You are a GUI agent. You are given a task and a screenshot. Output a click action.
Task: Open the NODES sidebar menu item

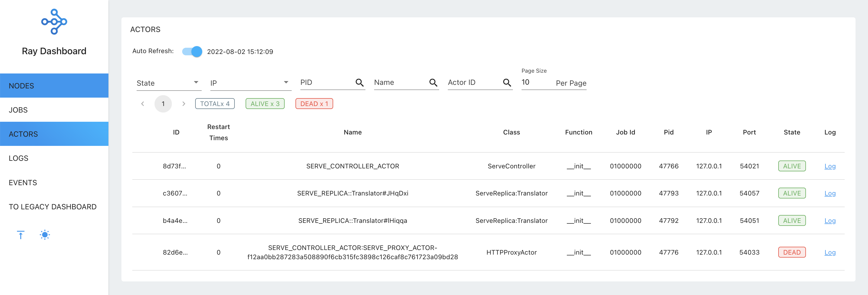[54, 86]
